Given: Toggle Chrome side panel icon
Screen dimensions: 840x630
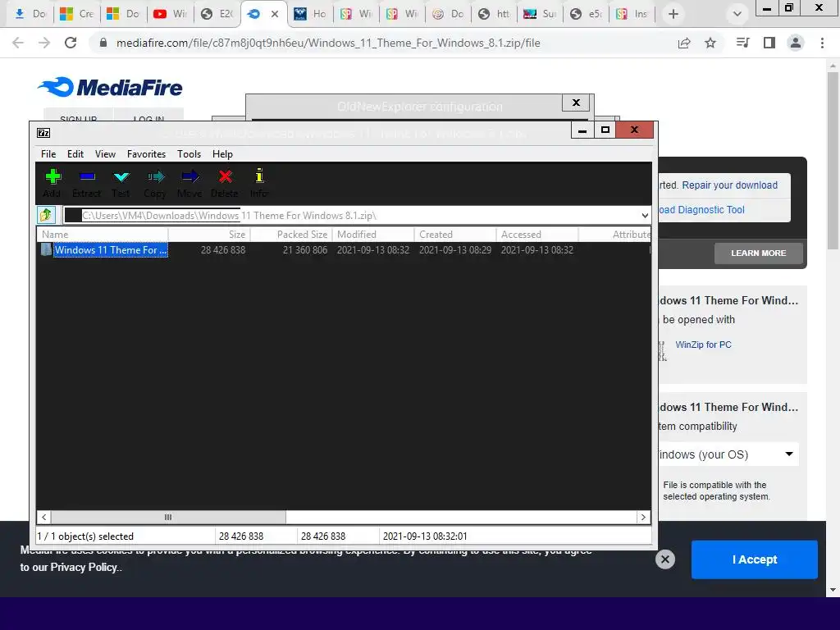Looking at the screenshot, I should pos(769,43).
